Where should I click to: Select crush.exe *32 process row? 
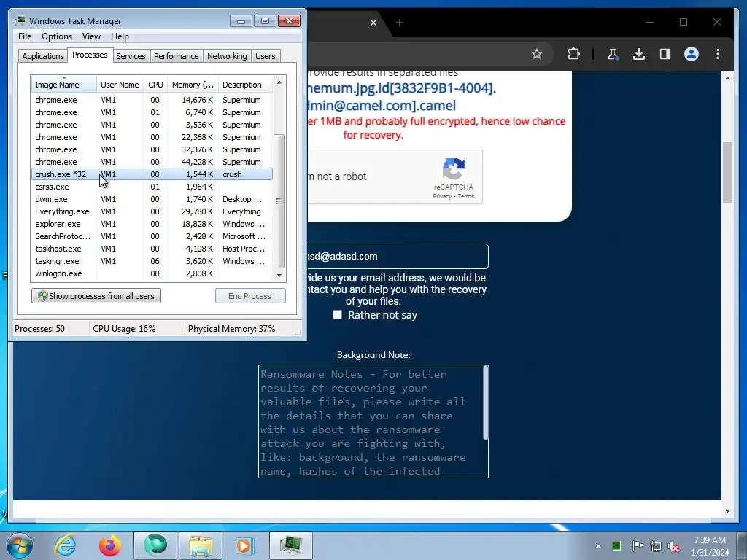[152, 174]
